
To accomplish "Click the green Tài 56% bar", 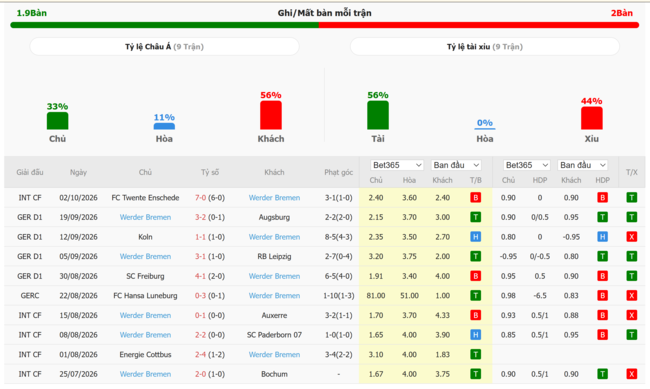I will [x=378, y=115].
